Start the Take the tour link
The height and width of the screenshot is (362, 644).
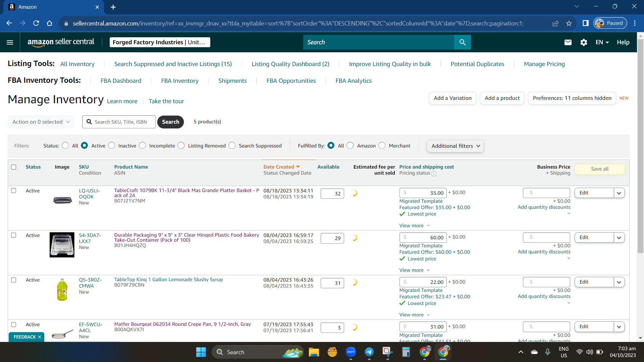[x=166, y=101]
